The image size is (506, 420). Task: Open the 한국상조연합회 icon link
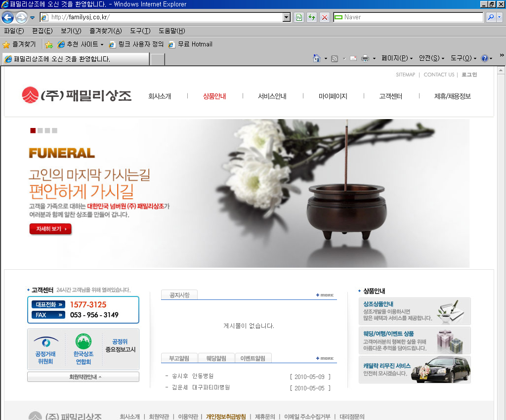point(83,350)
